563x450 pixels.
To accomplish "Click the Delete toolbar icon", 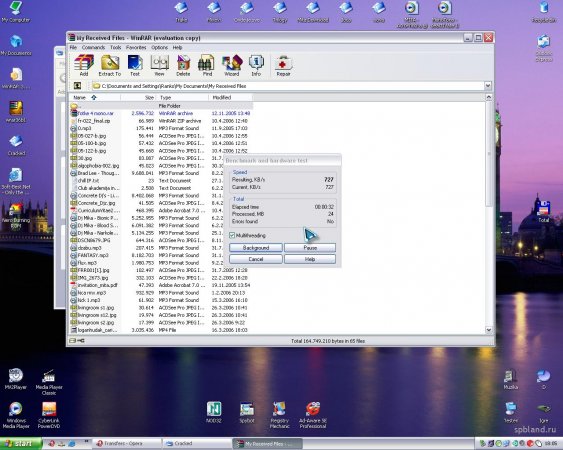I will point(183,65).
